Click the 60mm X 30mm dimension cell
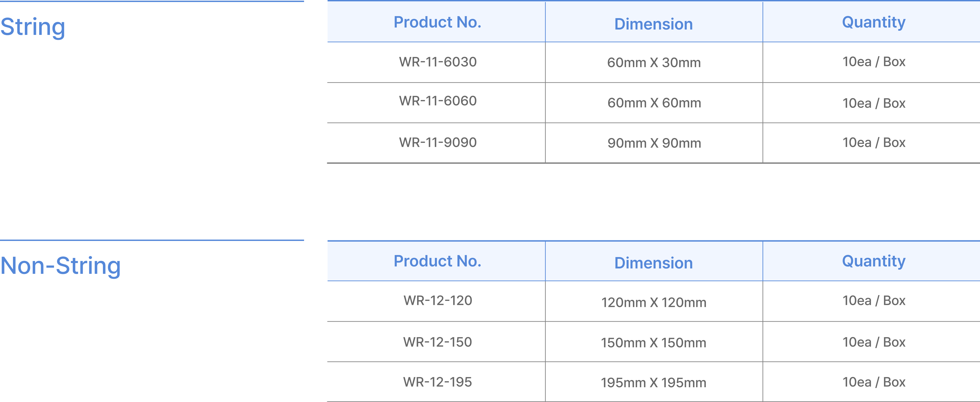The image size is (980, 402). click(x=654, y=63)
